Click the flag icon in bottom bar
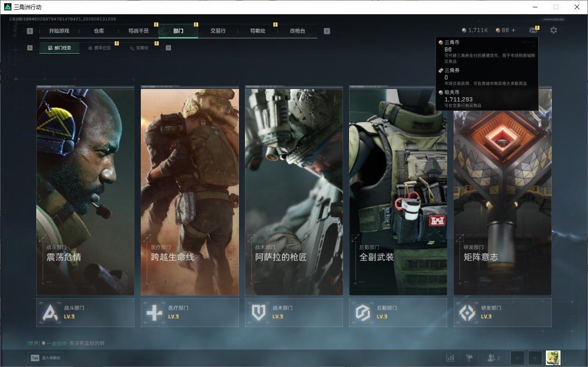The width and height of the screenshot is (588, 367). click(469, 358)
